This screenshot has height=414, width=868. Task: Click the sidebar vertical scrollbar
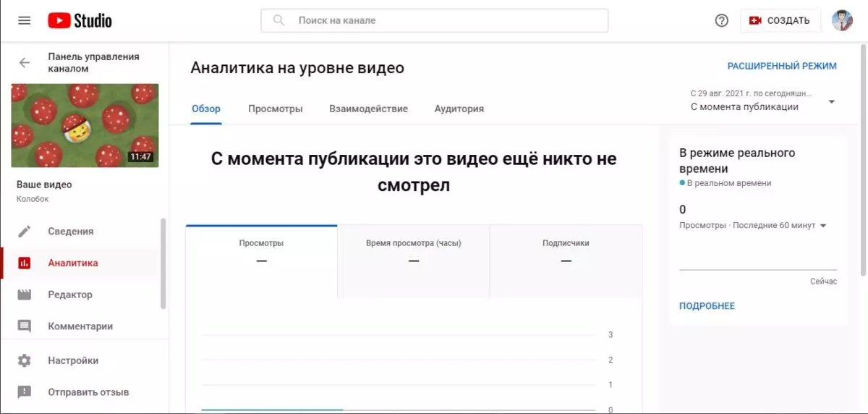coord(163,263)
